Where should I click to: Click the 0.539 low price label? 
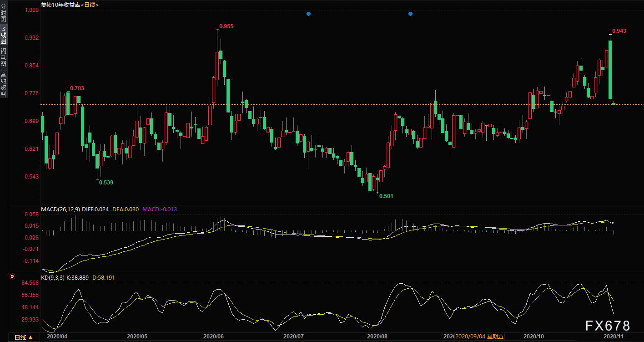pyautogui.click(x=106, y=182)
